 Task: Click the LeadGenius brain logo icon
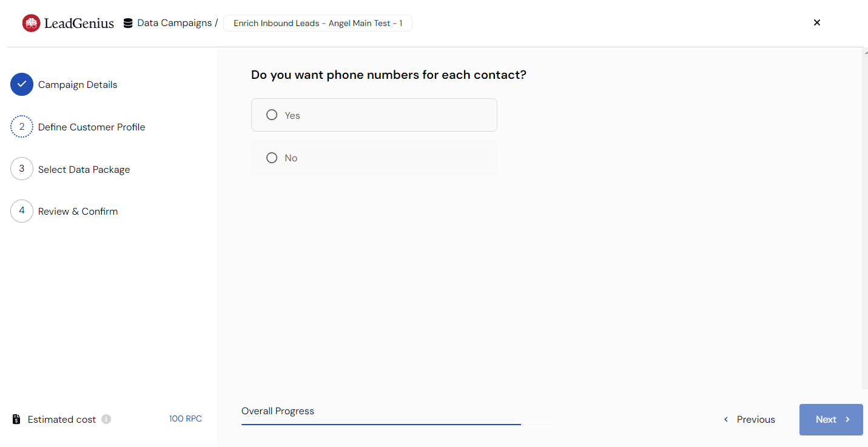(31, 23)
